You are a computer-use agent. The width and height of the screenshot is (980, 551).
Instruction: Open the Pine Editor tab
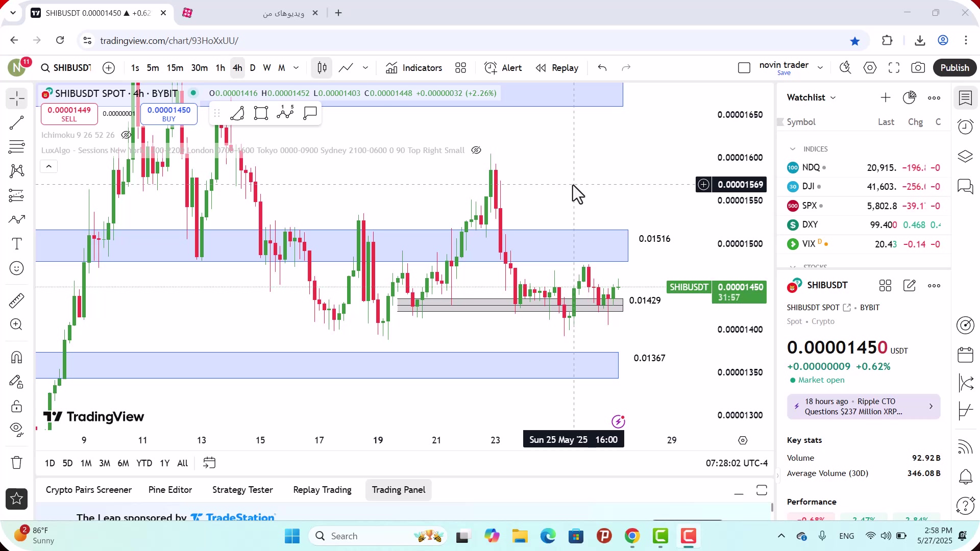[170, 490]
